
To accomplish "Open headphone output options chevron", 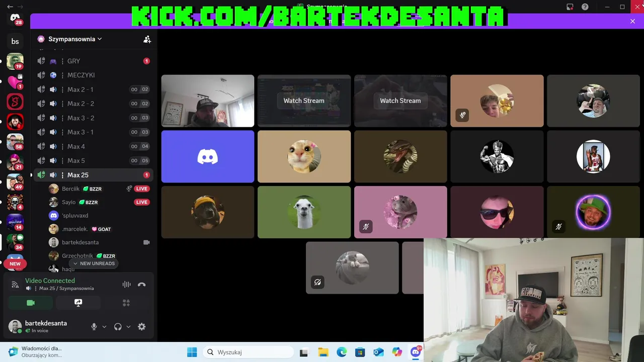I will pyautogui.click(x=128, y=327).
